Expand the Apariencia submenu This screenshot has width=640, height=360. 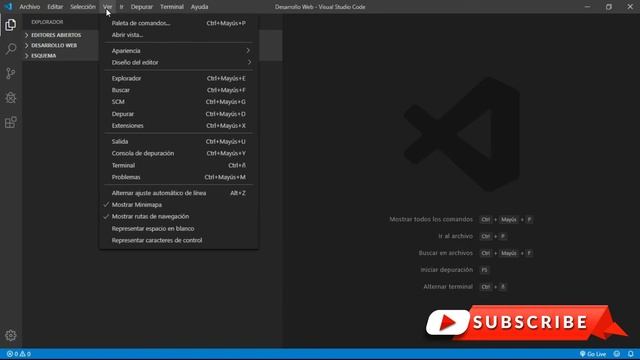click(x=179, y=51)
